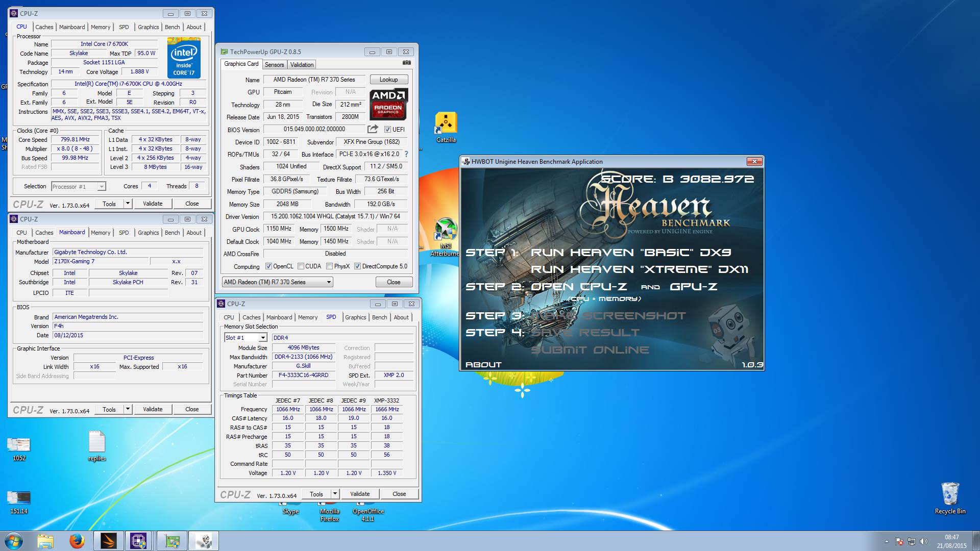Screen dimensions: 980x551
Task: Open the Windows Start menu
Action: click(x=14, y=541)
